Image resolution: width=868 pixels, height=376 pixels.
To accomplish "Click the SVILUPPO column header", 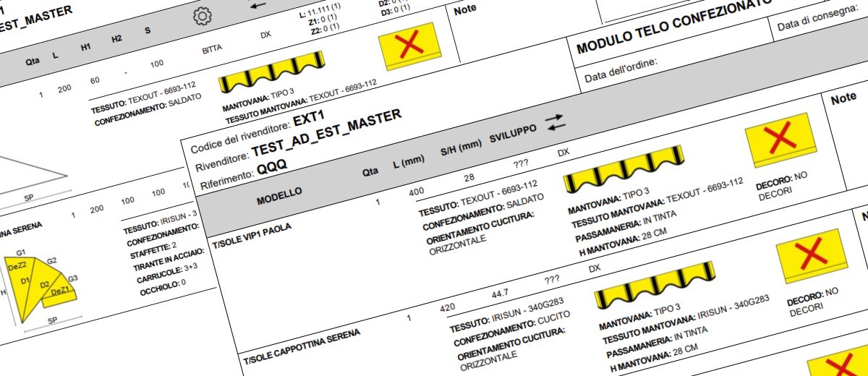I will click(x=513, y=134).
